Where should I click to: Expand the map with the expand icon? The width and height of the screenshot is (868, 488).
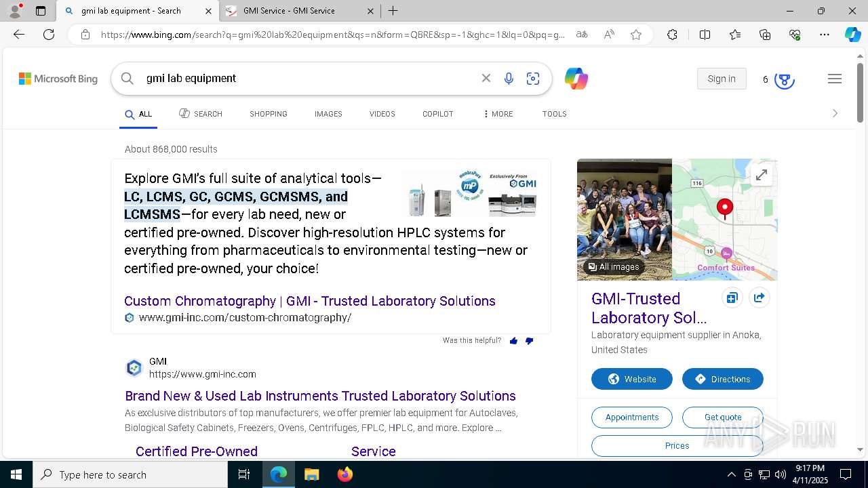point(762,175)
